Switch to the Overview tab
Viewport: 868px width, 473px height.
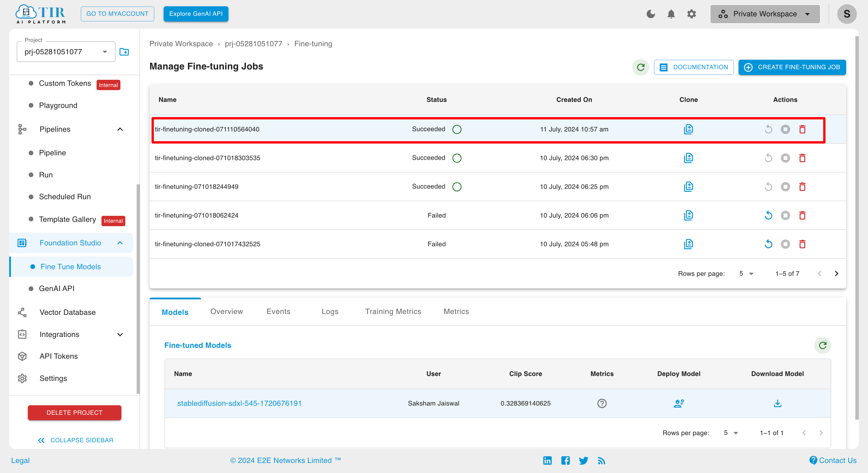tap(226, 311)
